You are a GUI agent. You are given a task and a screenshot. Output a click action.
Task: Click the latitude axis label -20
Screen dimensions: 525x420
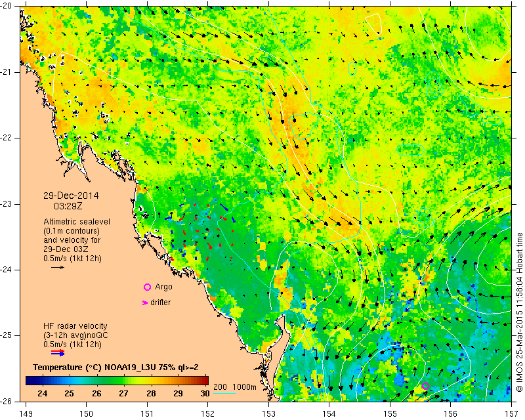click(6, 6)
